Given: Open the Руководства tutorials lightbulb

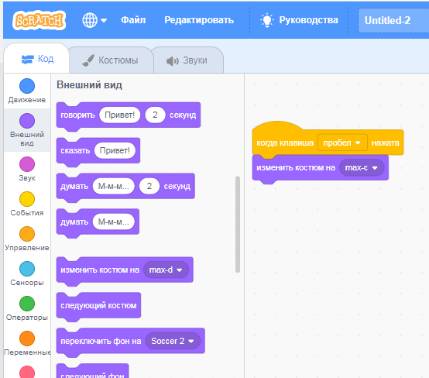Looking at the screenshot, I should click(x=267, y=20).
